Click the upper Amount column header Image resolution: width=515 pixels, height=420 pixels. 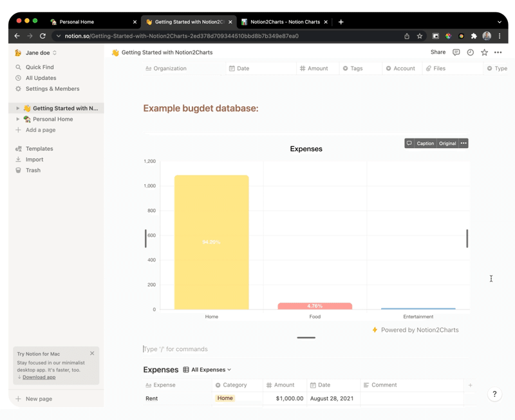pos(317,68)
